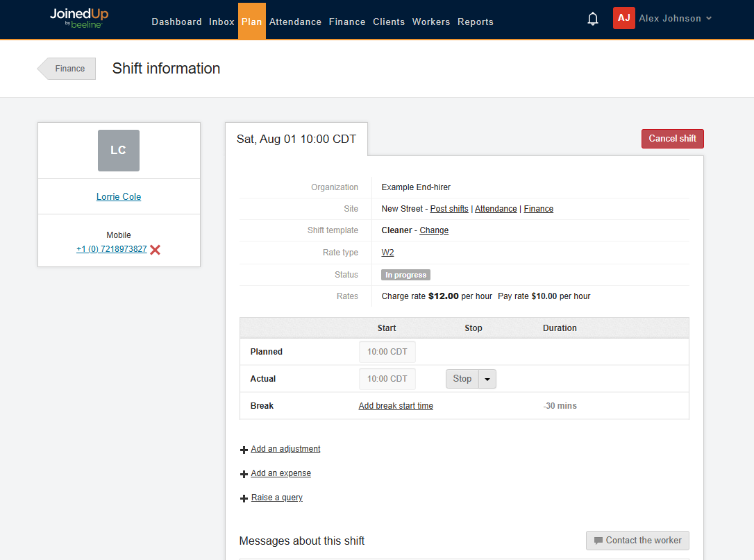This screenshot has width=754, height=560.
Task: Click the JoinedUp by Beeline logo
Action: tap(79, 18)
